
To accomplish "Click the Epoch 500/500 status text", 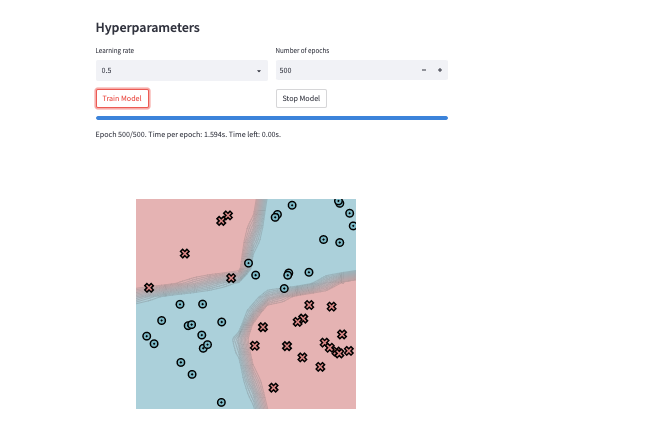I will pyautogui.click(x=188, y=133).
